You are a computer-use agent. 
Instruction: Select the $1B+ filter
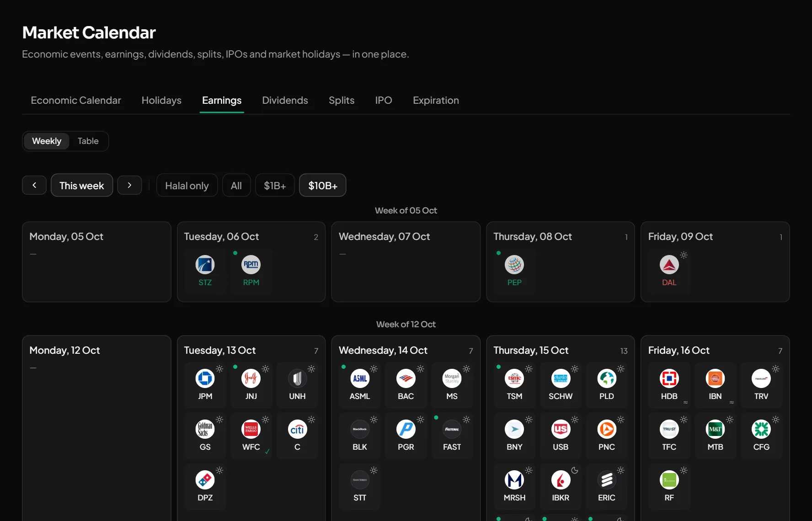point(275,186)
